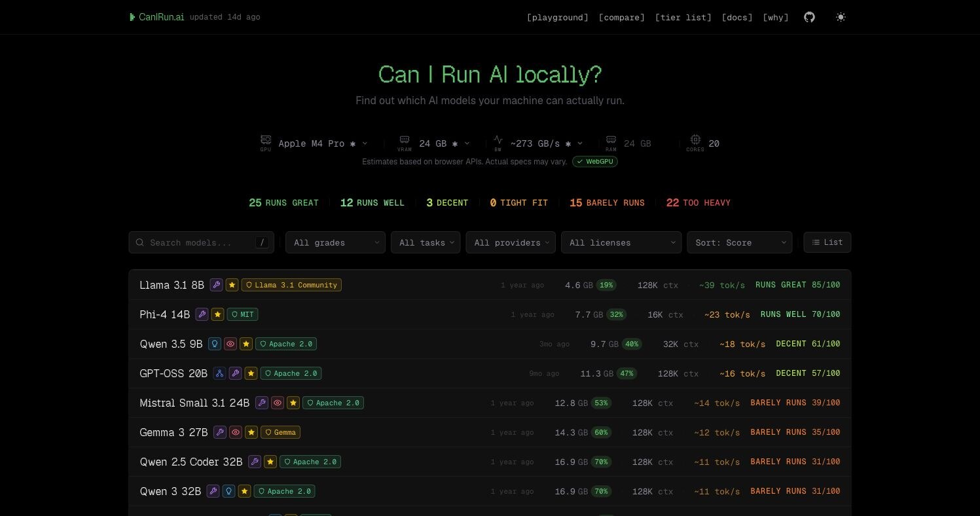Expand the 24 GB VRAM dropdown
Screen dimensions: 980x516
pos(444,143)
